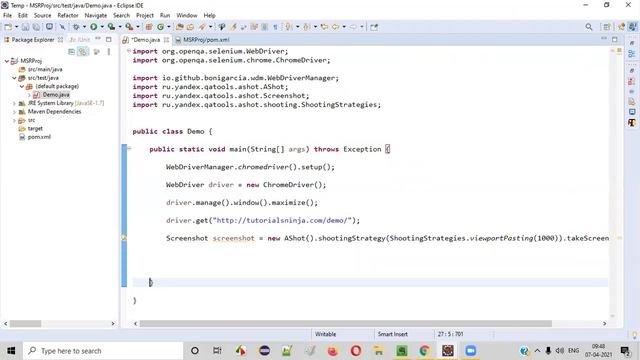Select the target folder
The image size is (640, 360).
point(35,129)
